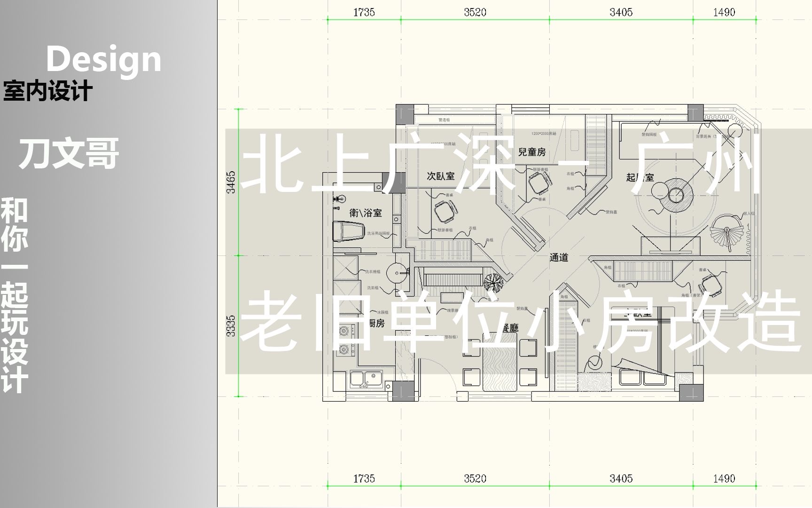Click the '兒童房' room label

tap(532, 152)
